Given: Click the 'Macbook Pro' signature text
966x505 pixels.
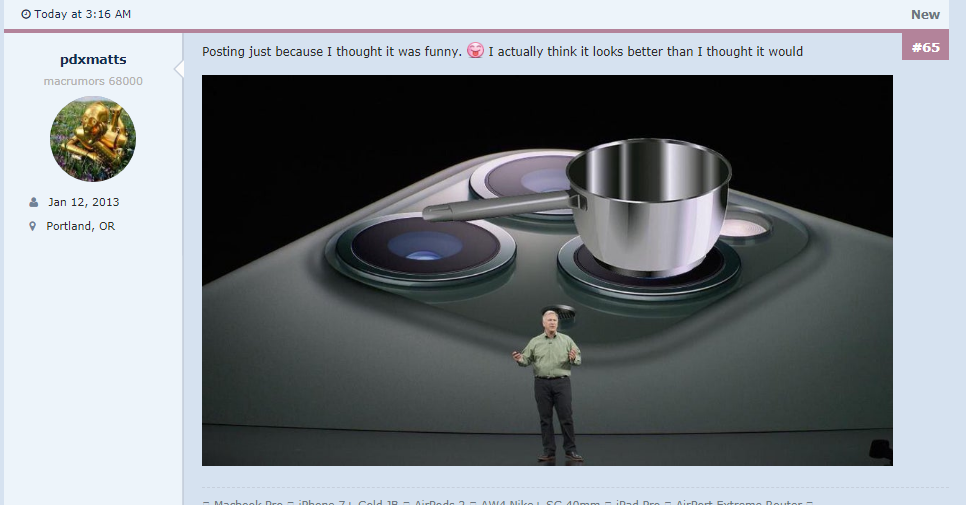Looking at the screenshot, I should pos(248,502).
